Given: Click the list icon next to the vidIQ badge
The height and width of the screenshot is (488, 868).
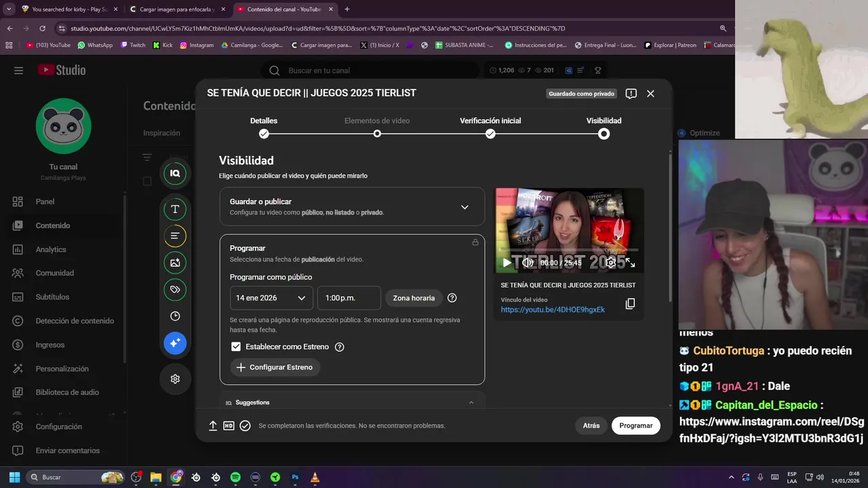Looking at the screenshot, I should [x=581, y=70].
